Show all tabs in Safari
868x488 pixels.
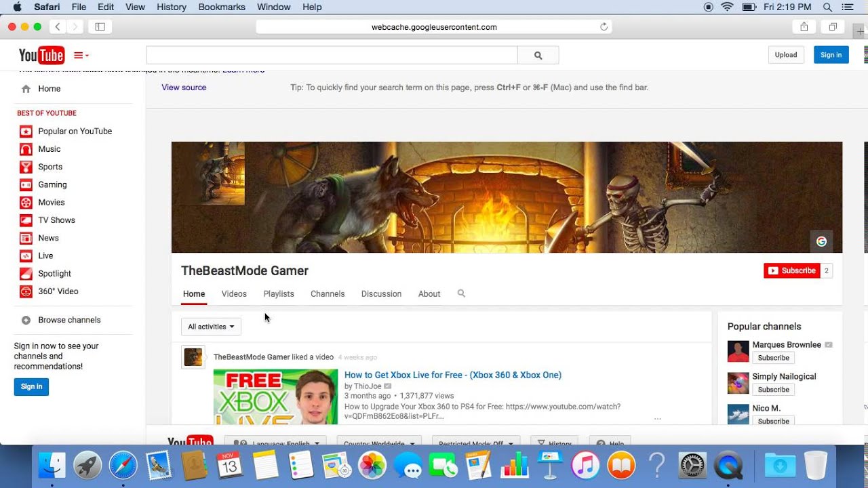click(833, 27)
